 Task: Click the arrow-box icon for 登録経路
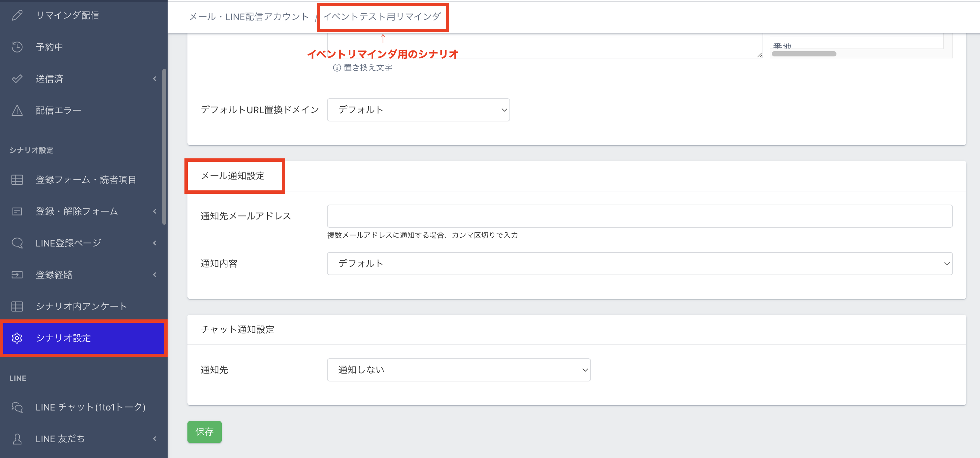(17, 275)
